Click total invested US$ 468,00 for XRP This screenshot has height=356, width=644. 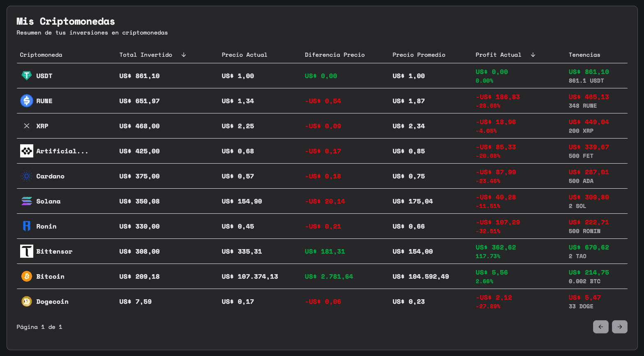tap(139, 126)
